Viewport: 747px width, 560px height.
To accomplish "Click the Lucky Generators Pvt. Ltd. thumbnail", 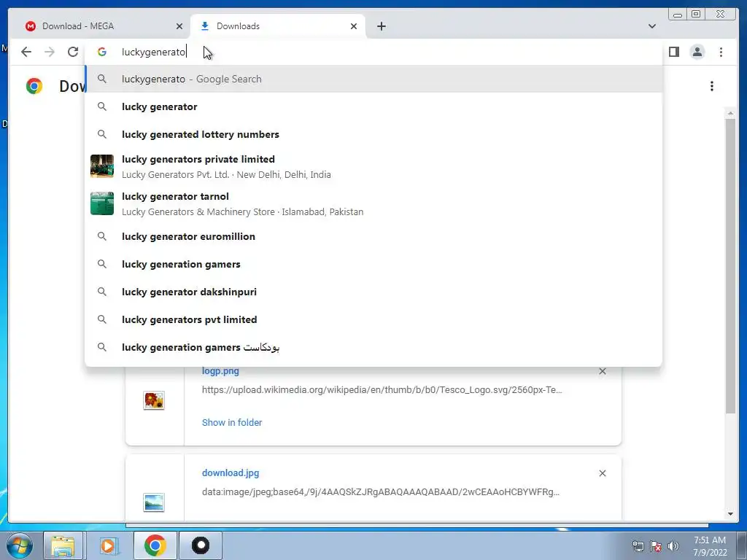I will tap(102, 166).
